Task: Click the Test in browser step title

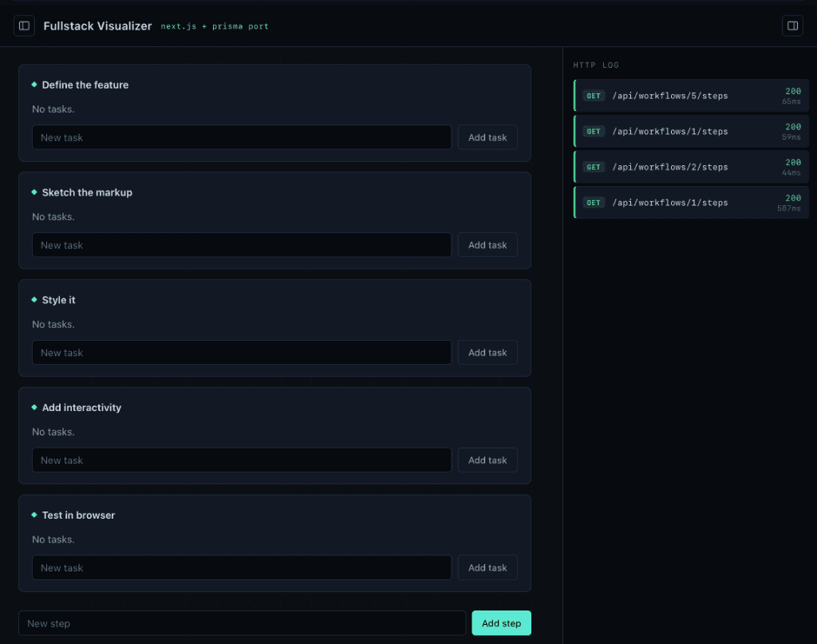Action: click(x=78, y=515)
